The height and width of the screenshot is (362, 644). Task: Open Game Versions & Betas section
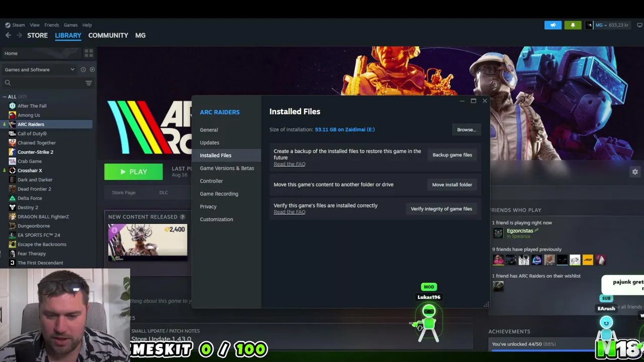227,168
